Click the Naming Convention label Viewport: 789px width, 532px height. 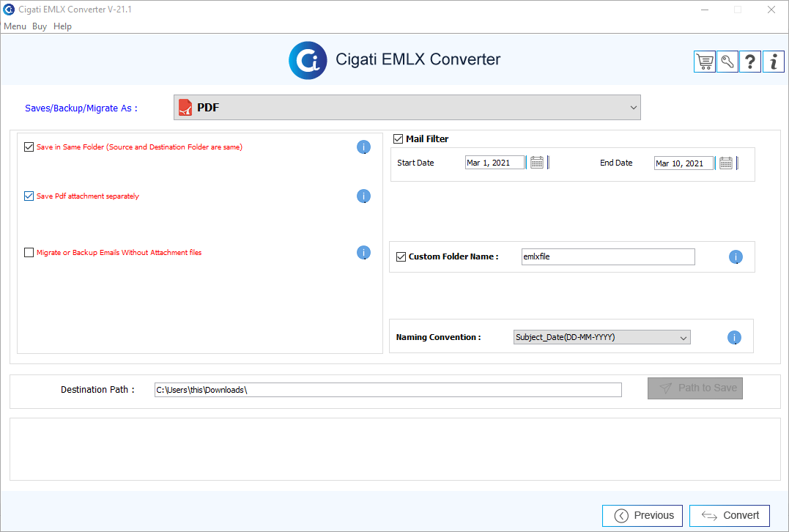[x=438, y=337]
